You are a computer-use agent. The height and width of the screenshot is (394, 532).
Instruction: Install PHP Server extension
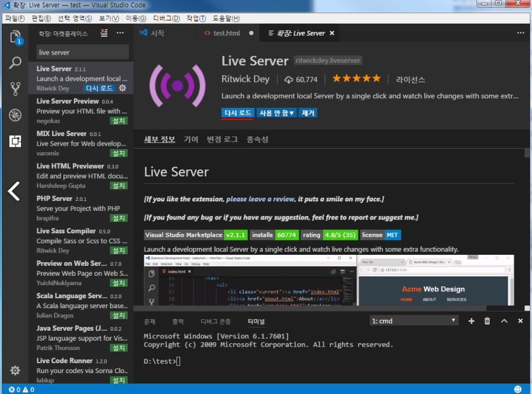click(x=119, y=218)
